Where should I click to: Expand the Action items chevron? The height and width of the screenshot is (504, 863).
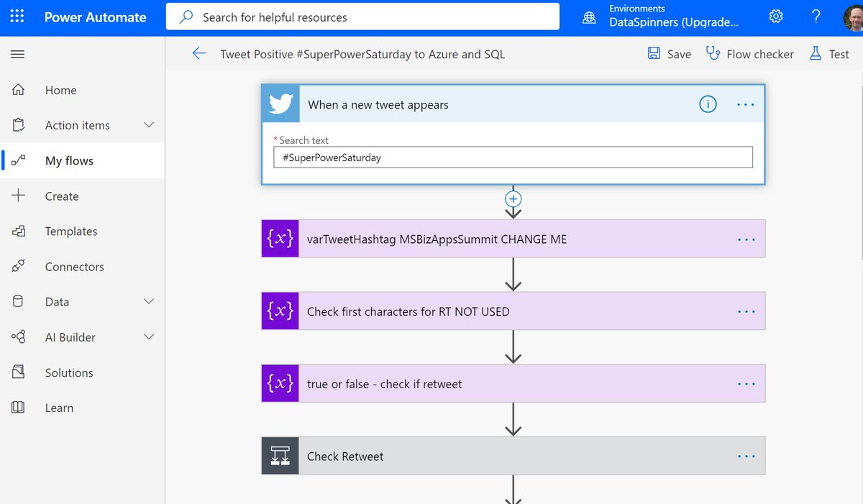coord(149,125)
